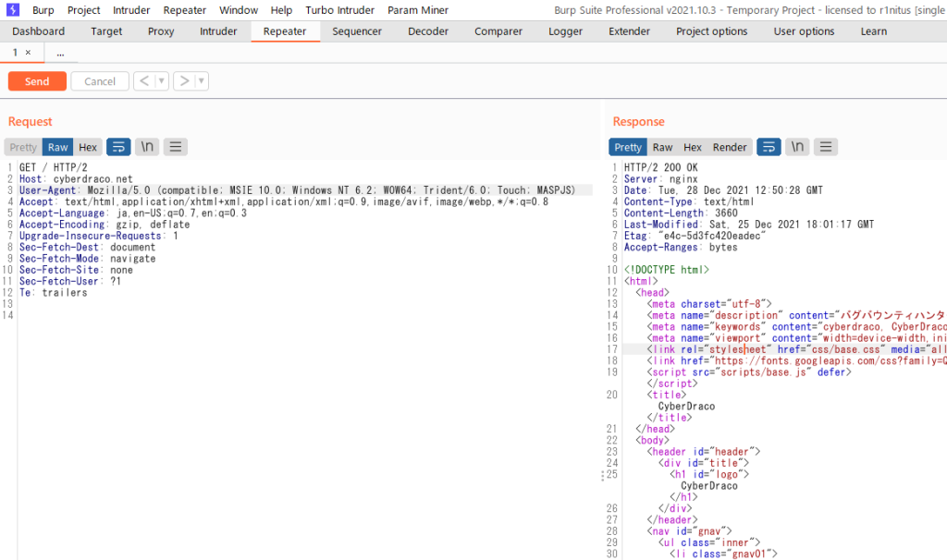The image size is (947, 560).
Task: Open the Response editor hamburger menu
Action: coord(826,147)
